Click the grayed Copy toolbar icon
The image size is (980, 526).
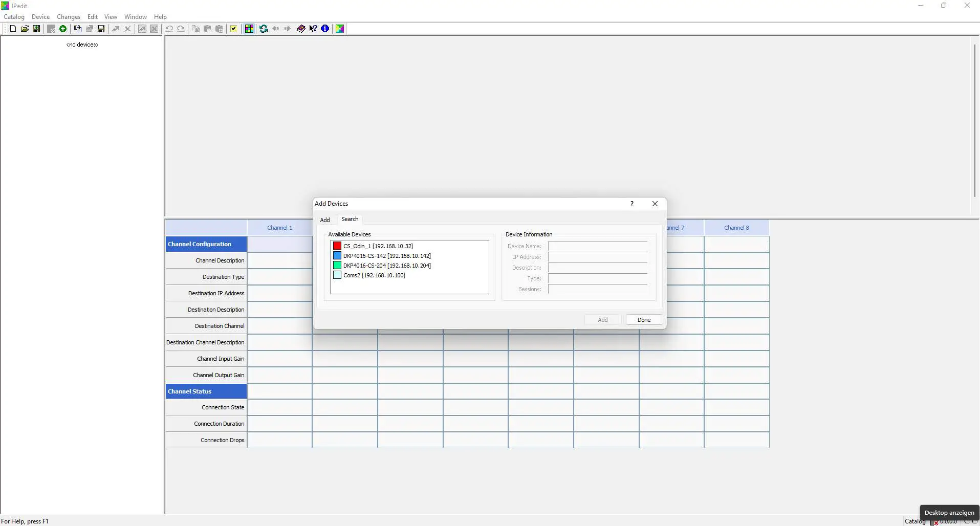(x=196, y=29)
